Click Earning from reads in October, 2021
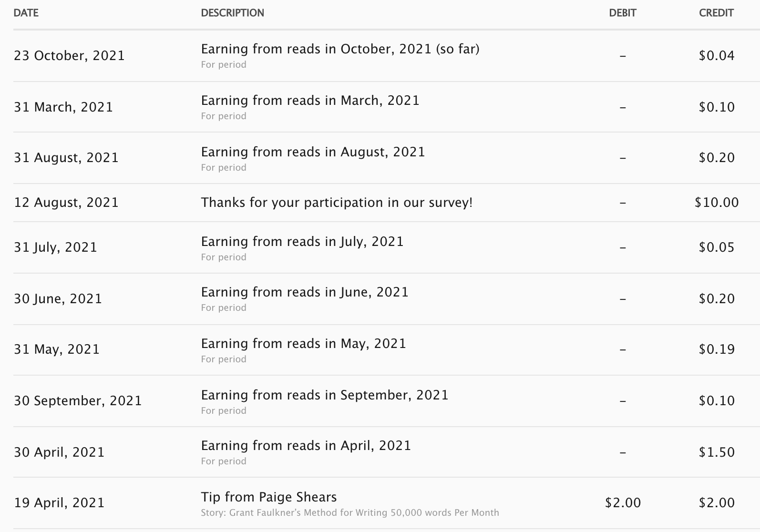This screenshot has height=532, width=760. [340, 49]
